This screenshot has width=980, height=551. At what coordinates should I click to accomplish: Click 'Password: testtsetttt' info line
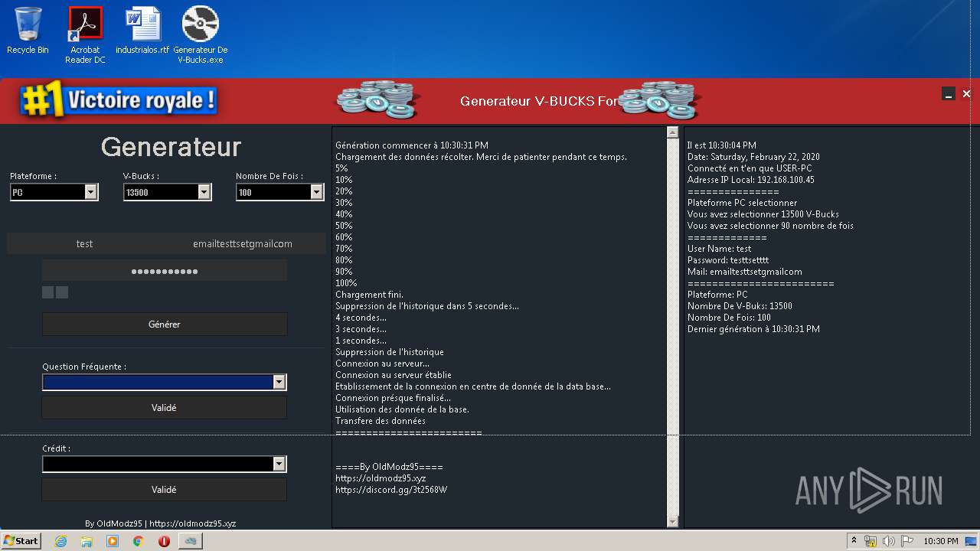[728, 260]
